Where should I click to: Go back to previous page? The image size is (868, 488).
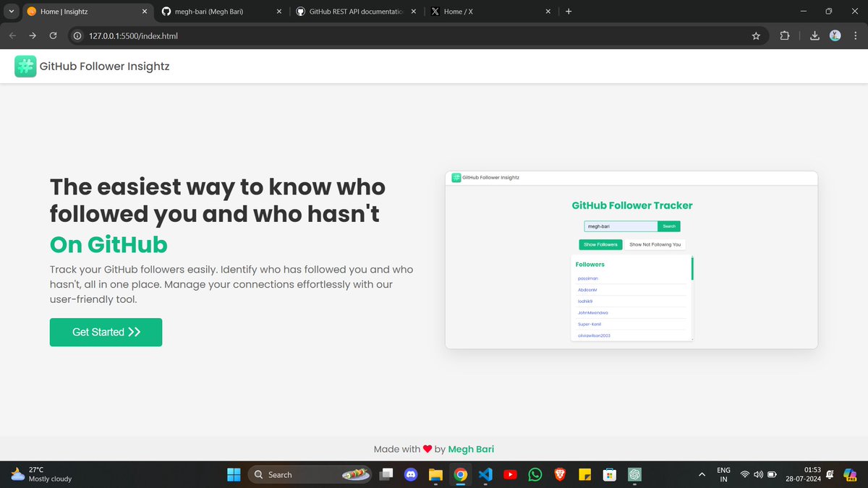coord(12,35)
